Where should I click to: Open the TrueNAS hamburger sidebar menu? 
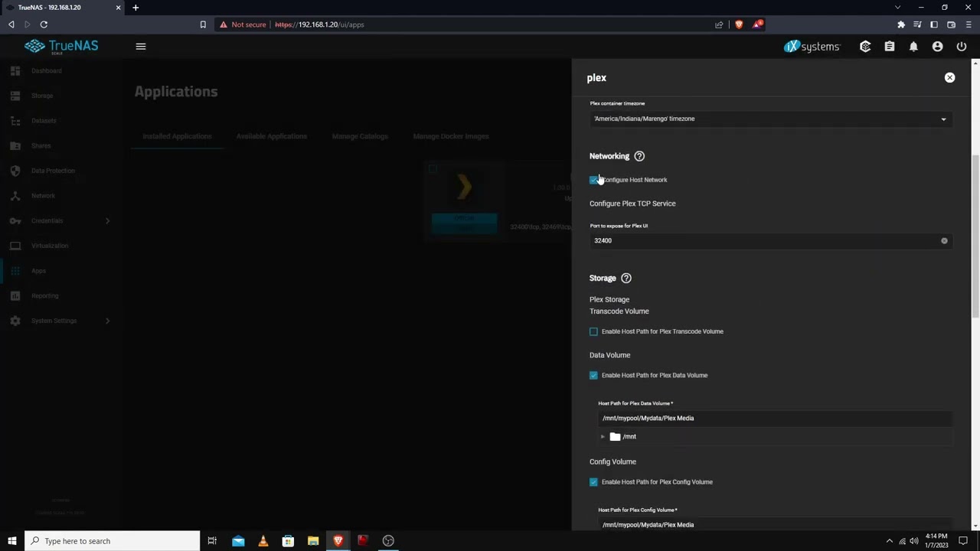coord(141,46)
